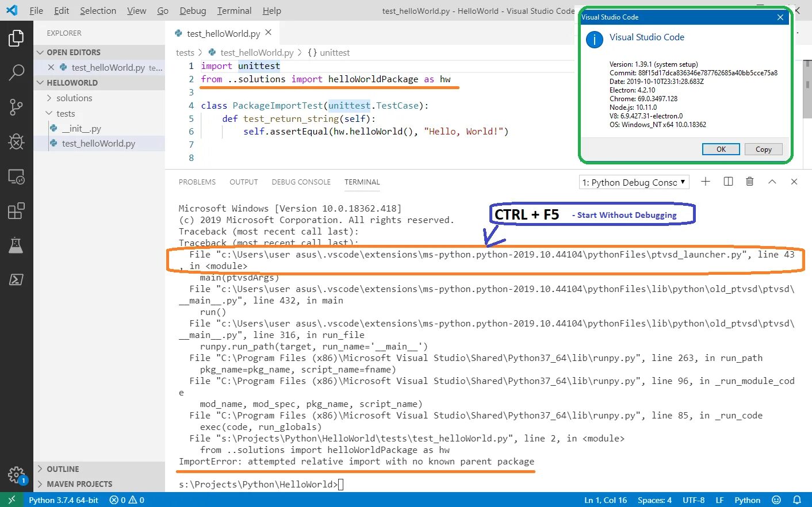
Task: Close test_helloWorld.py in Open Editors list
Action: 51,67
